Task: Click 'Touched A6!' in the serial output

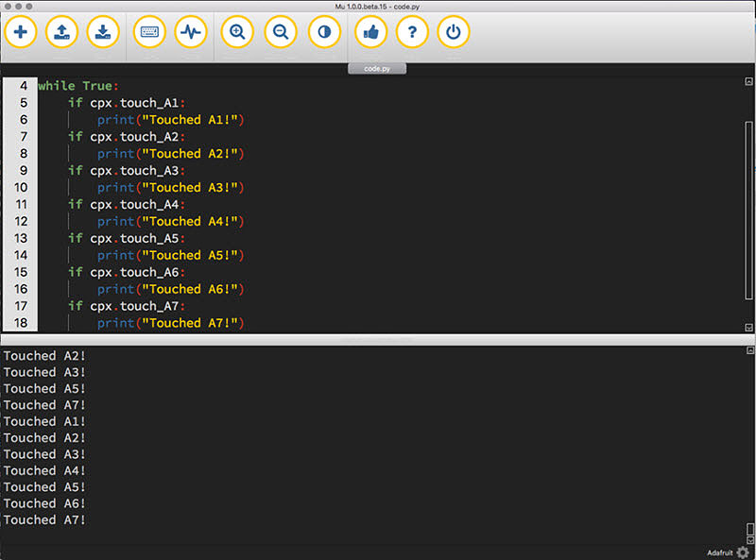Action: click(x=44, y=503)
